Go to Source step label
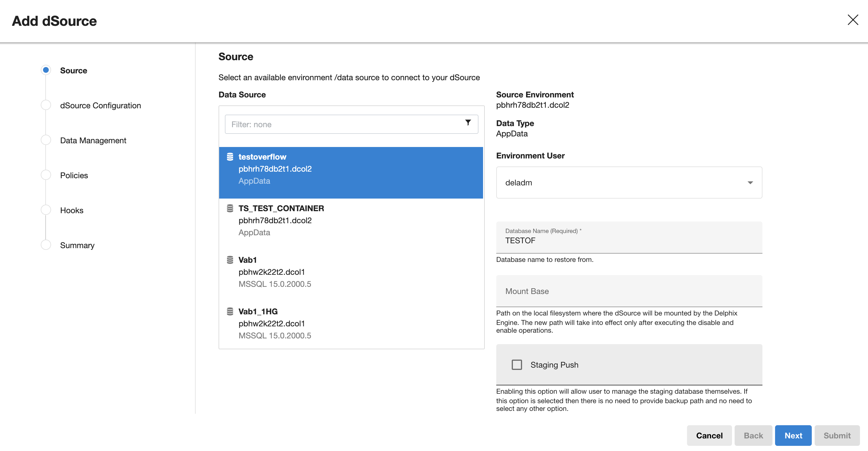 pyautogui.click(x=73, y=71)
